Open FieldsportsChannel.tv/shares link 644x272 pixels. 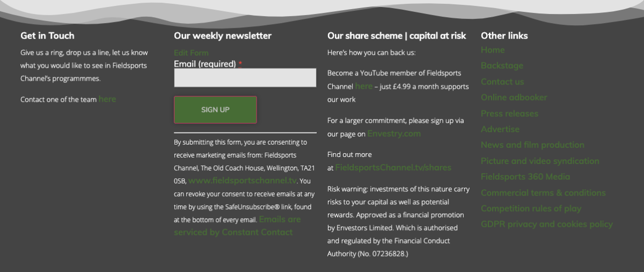[393, 167]
